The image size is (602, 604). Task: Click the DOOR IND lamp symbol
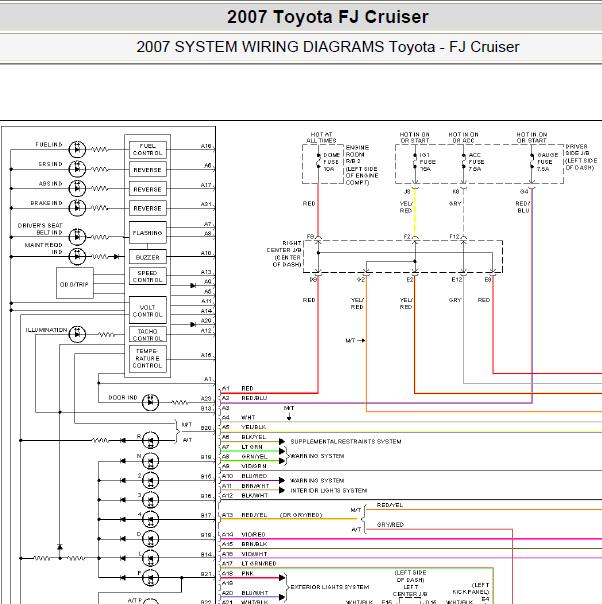150,403
